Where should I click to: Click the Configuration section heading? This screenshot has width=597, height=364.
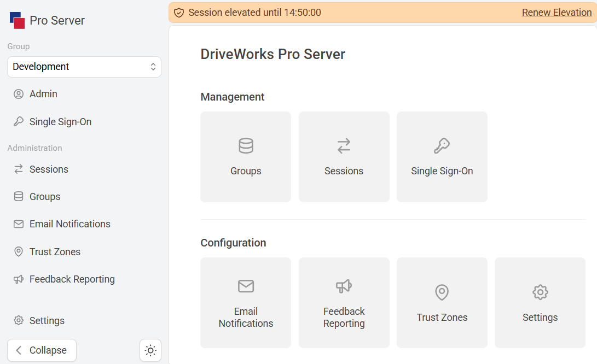(x=233, y=243)
